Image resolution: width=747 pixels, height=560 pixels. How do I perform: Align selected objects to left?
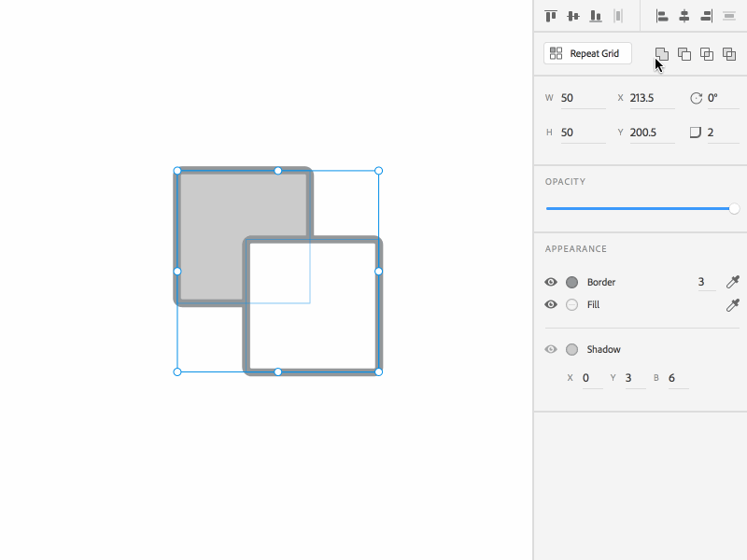[x=662, y=16]
